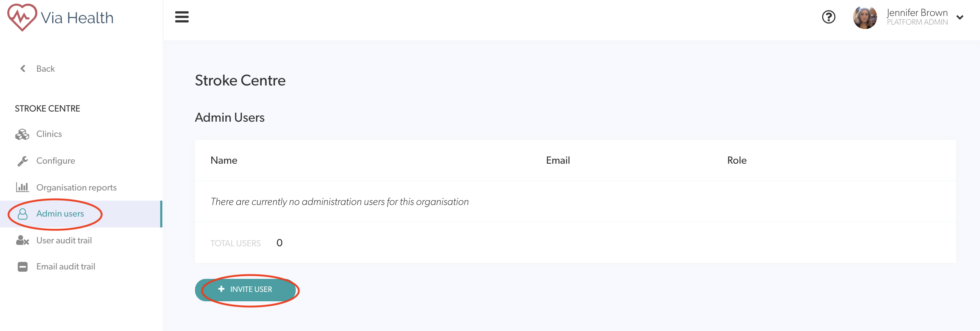This screenshot has width=980, height=331.
Task: Click the Back arrow chevron
Action: tap(23, 69)
